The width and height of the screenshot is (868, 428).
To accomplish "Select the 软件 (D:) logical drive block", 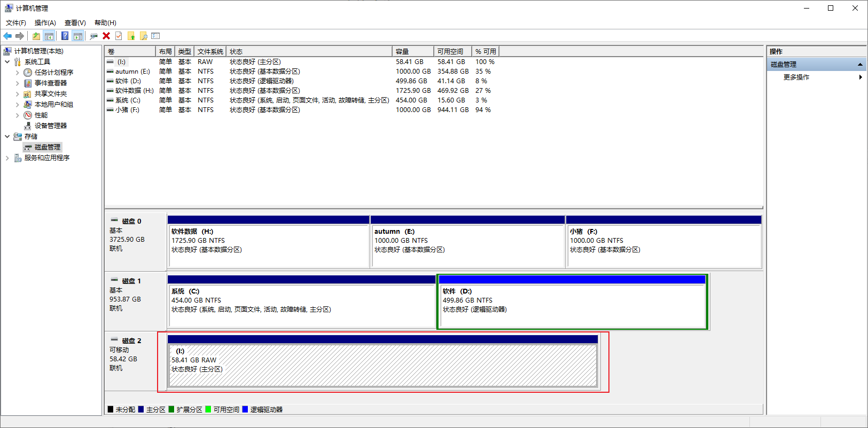I will 573,302.
